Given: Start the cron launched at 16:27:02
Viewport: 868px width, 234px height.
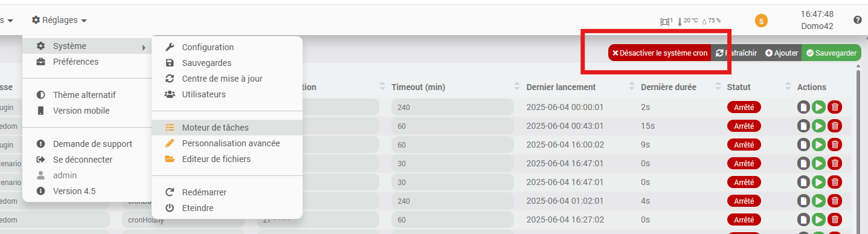Looking at the screenshot, I should (818, 219).
